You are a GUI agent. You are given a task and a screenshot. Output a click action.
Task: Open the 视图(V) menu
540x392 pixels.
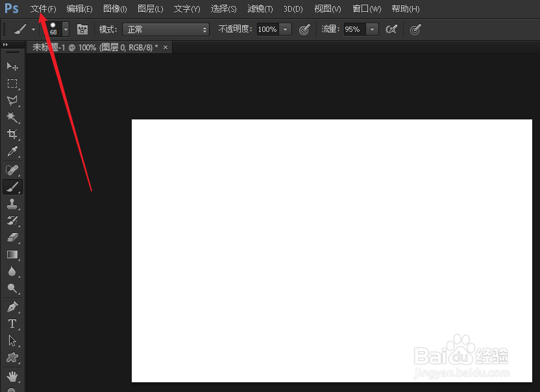pyautogui.click(x=328, y=8)
